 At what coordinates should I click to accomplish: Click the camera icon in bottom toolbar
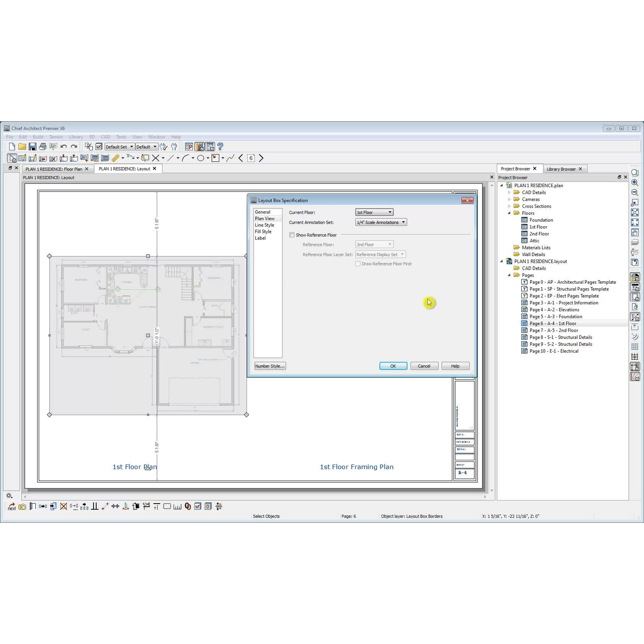coord(22,507)
